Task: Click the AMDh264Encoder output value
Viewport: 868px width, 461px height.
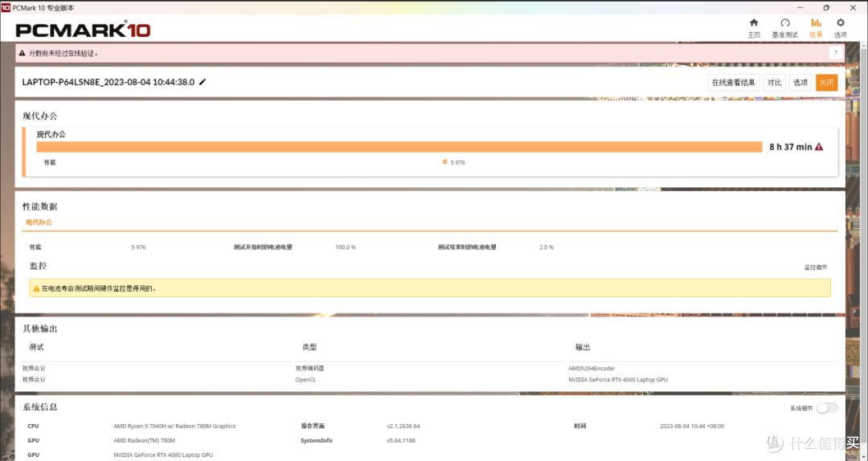Action: click(x=592, y=368)
